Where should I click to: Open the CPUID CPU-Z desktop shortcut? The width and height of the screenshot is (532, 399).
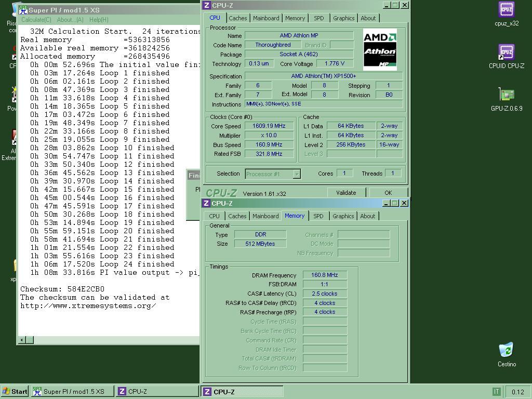point(506,56)
